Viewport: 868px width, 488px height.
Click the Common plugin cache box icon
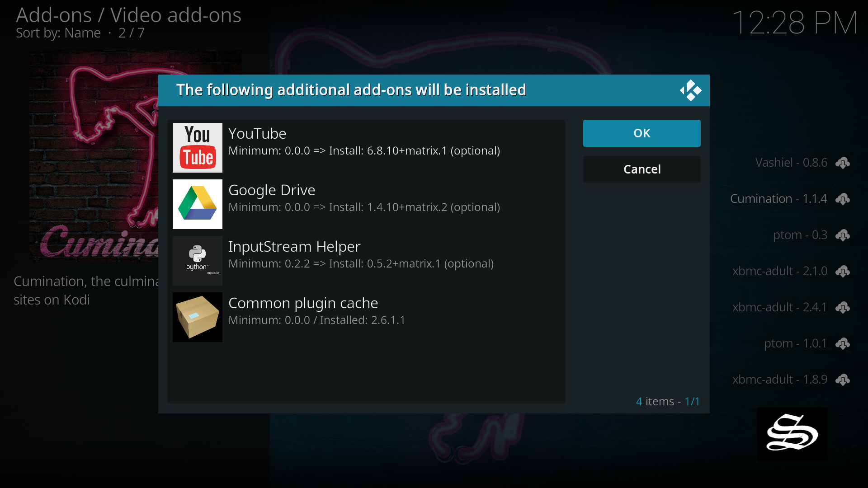click(197, 317)
